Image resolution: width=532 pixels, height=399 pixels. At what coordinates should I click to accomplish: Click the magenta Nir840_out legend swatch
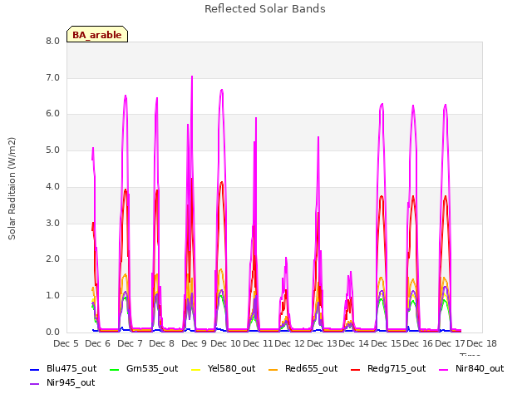coord(443,369)
